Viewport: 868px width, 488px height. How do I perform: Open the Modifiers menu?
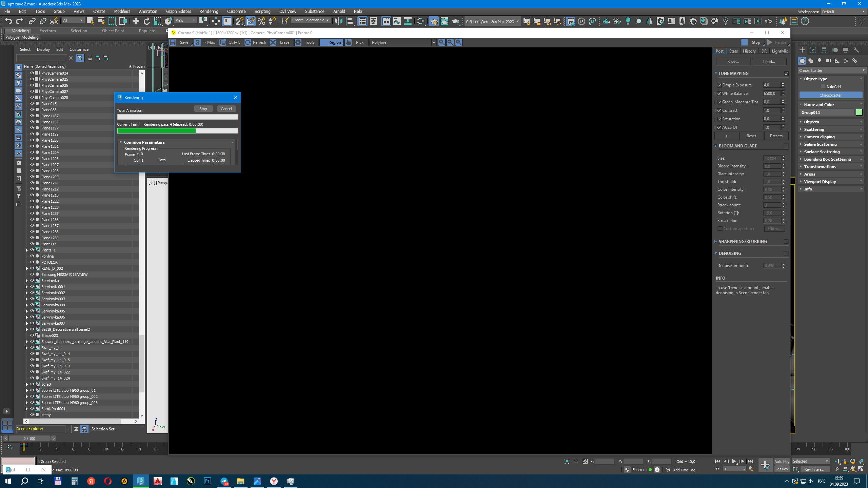point(122,11)
